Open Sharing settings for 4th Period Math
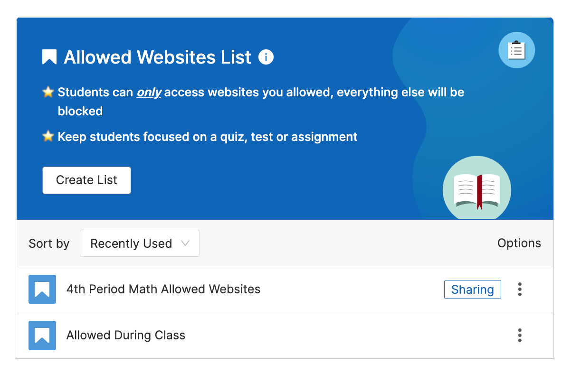571x392 pixels. (x=472, y=289)
